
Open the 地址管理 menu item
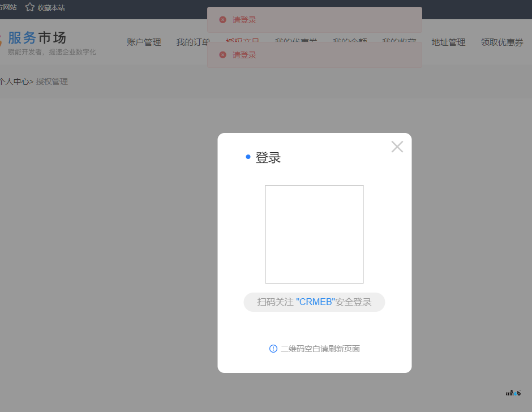pos(449,42)
